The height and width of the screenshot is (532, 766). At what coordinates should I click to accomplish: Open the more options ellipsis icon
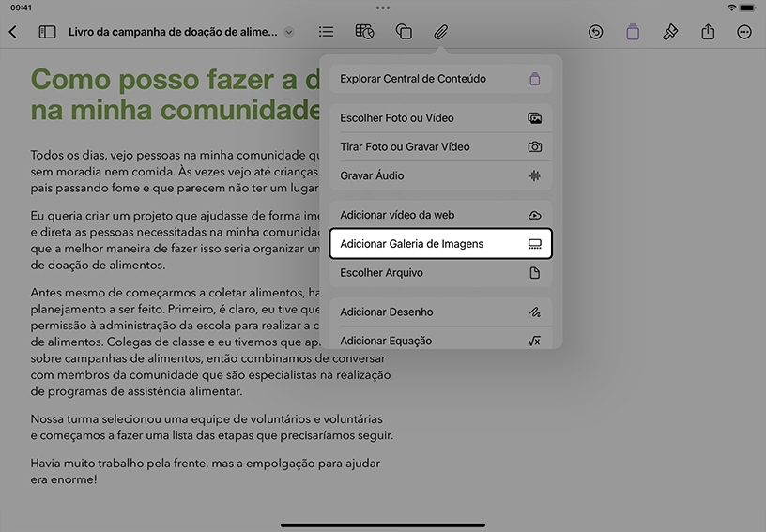point(744,32)
